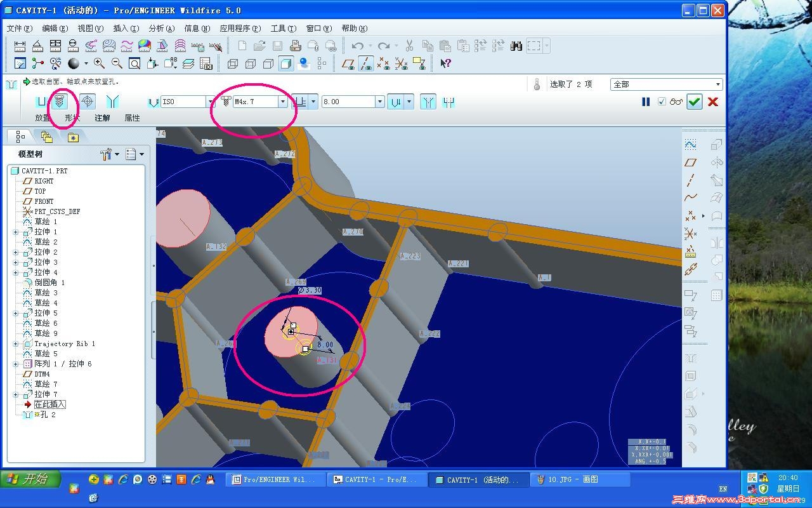812x508 pixels.
Task: Pause the hole tool with pause icon
Action: pyautogui.click(x=646, y=102)
